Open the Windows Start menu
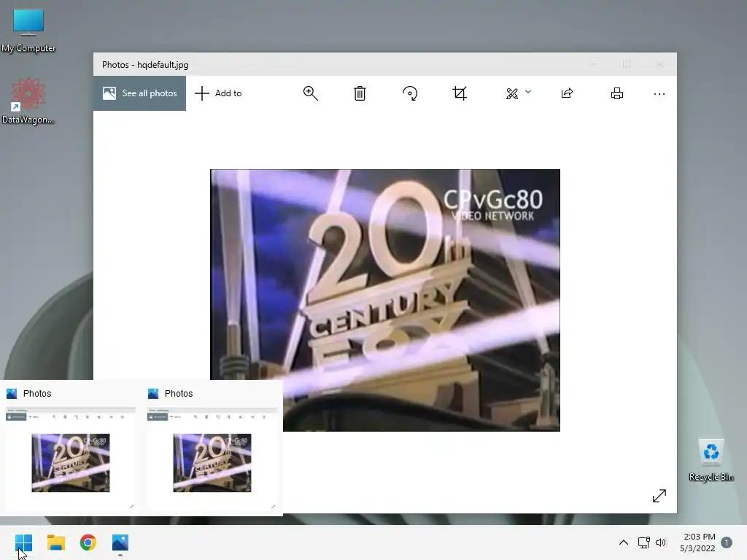 (23, 542)
